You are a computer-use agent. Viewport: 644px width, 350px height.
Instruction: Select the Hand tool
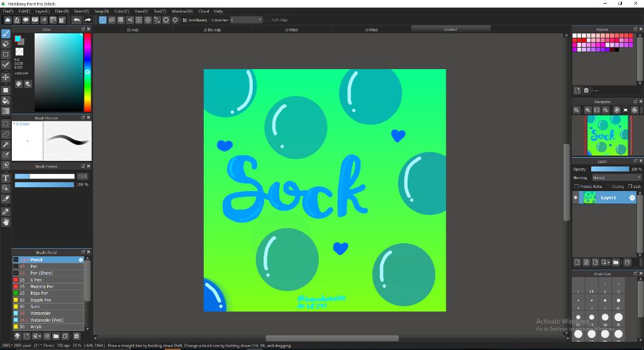(x=6, y=222)
